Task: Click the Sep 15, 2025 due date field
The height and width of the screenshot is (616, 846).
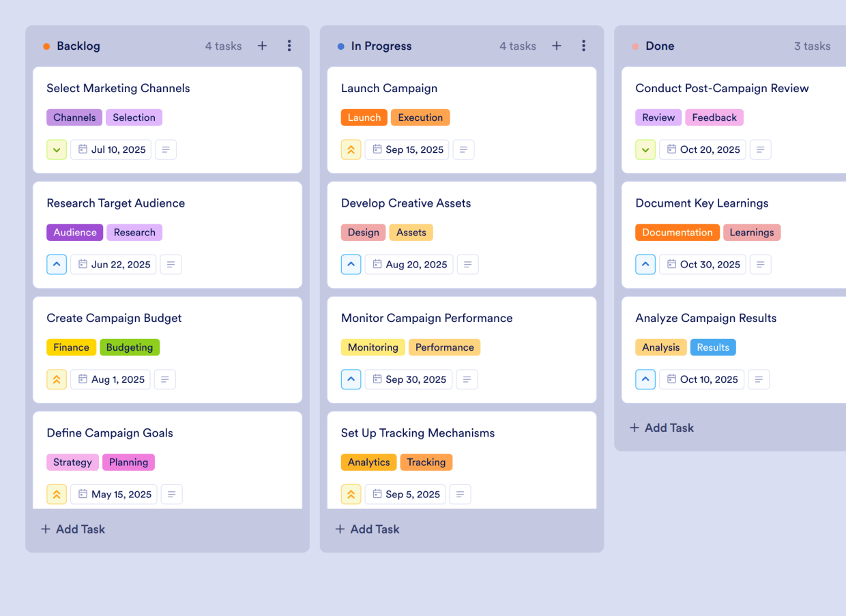Action: pyautogui.click(x=407, y=149)
